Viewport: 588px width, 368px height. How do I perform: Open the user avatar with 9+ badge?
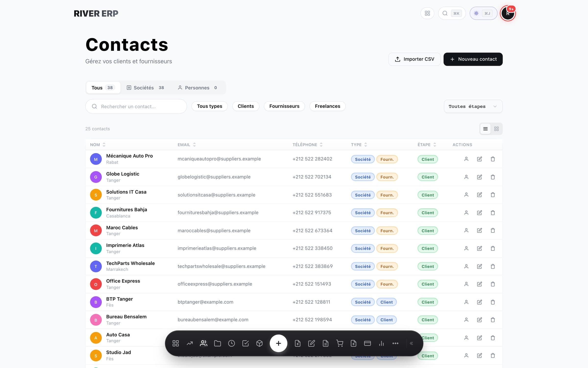pos(508,13)
